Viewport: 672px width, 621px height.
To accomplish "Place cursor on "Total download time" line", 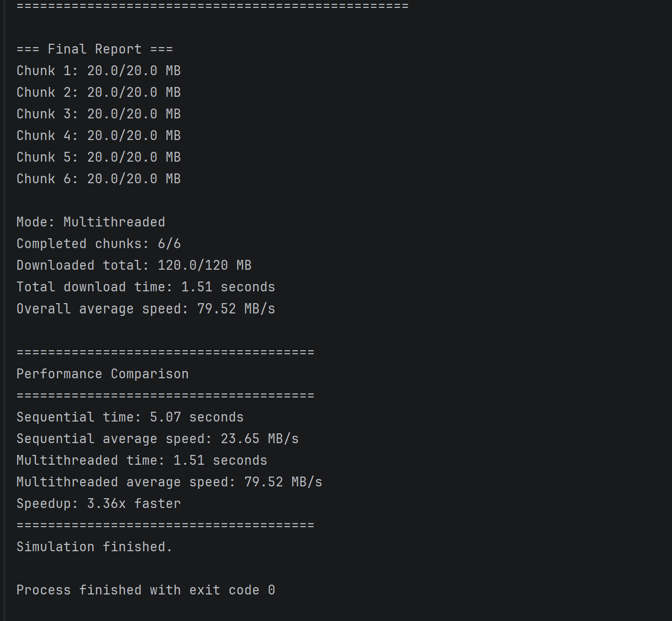I will pos(146,287).
